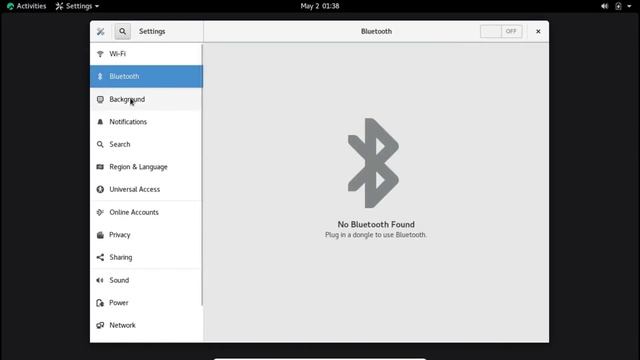
Task: Click the Sound speaker icon in sidebar
Action: [x=100, y=280]
